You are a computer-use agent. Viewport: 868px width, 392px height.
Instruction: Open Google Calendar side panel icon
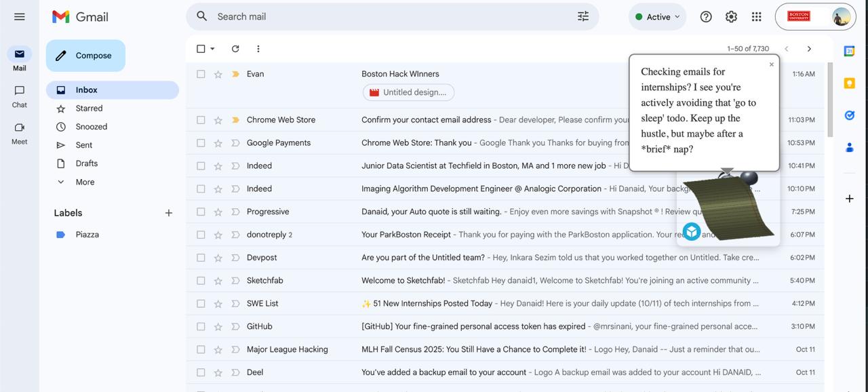(x=849, y=52)
